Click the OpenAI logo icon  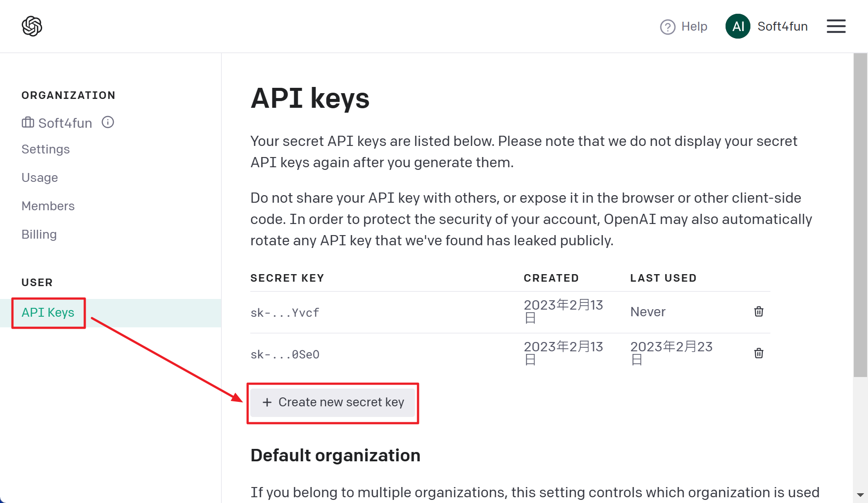[x=32, y=26]
